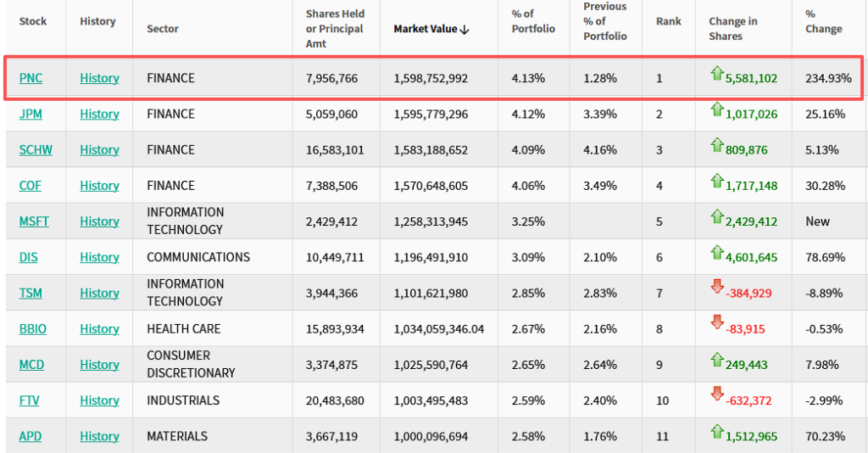Click green up arrow beside MSFT share change
The image size is (868, 453).
pyautogui.click(x=716, y=217)
